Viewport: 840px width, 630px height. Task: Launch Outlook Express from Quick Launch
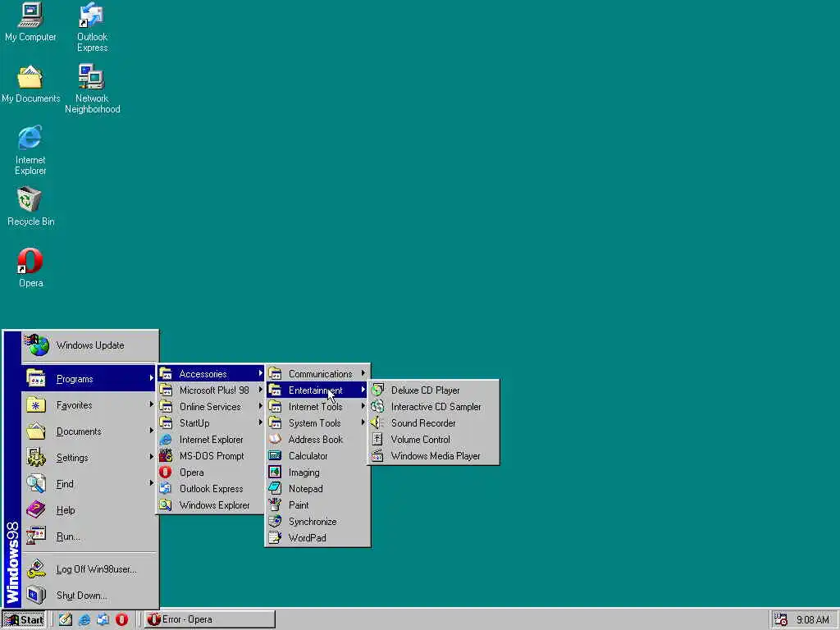[103, 619]
